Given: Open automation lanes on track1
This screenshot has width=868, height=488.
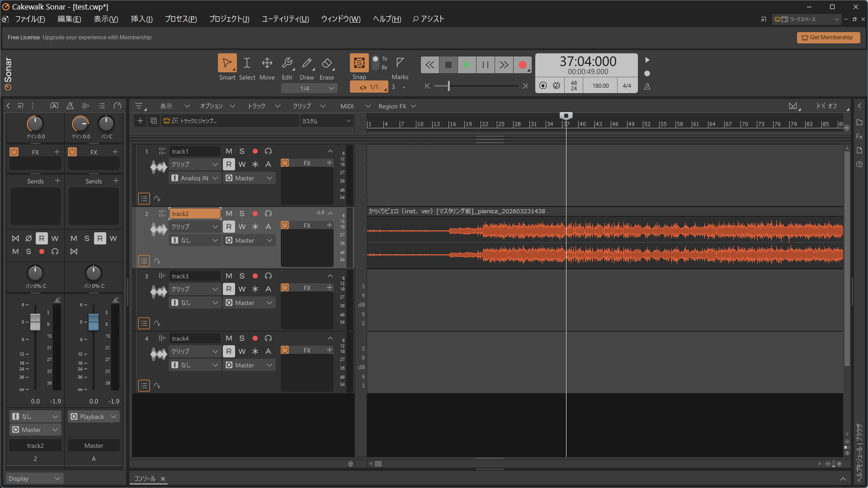Looking at the screenshot, I should tap(157, 198).
